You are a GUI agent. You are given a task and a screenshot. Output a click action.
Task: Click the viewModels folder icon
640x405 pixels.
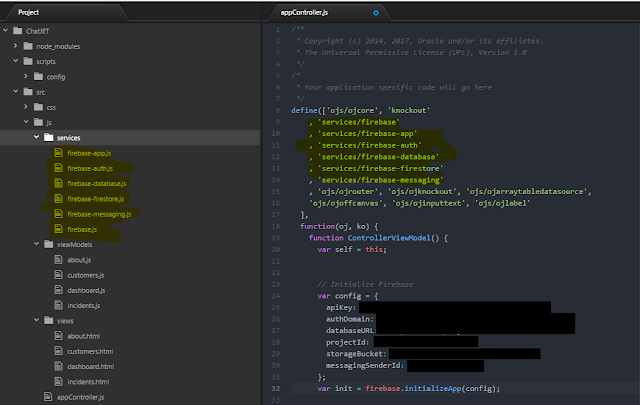(49, 244)
